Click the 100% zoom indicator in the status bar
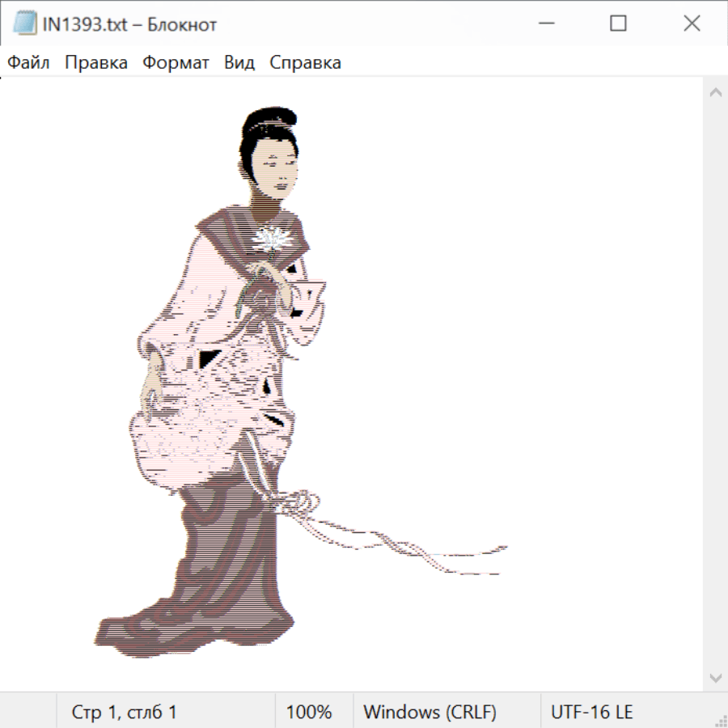Image resolution: width=728 pixels, height=728 pixels. tap(309, 712)
